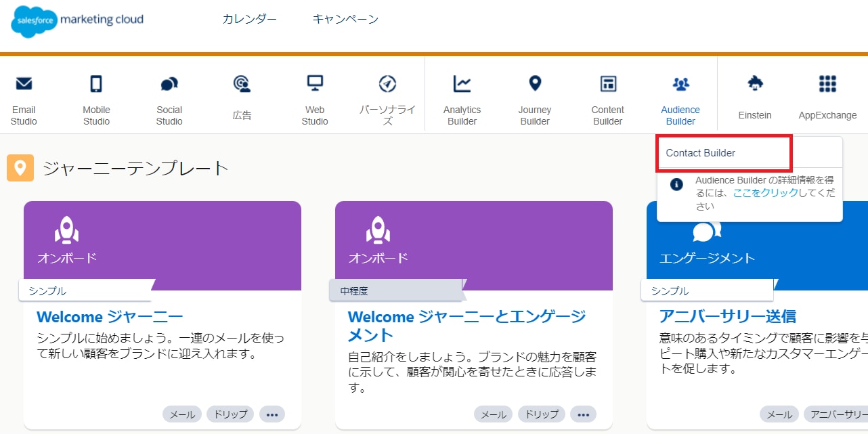The width and height of the screenshot is (868, 434).
Task: Click シンプル badge on Welcome ジャーニー card
Action: point(85,291)
